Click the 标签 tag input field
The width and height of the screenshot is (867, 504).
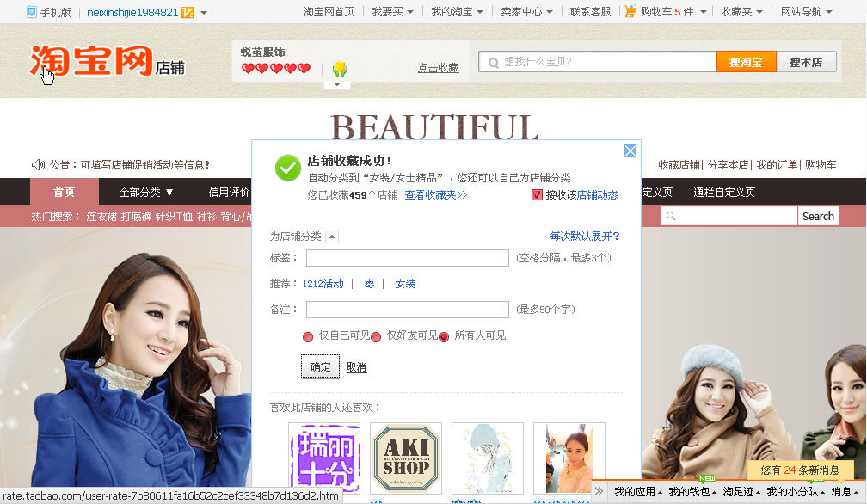click(x=408, y=257)
